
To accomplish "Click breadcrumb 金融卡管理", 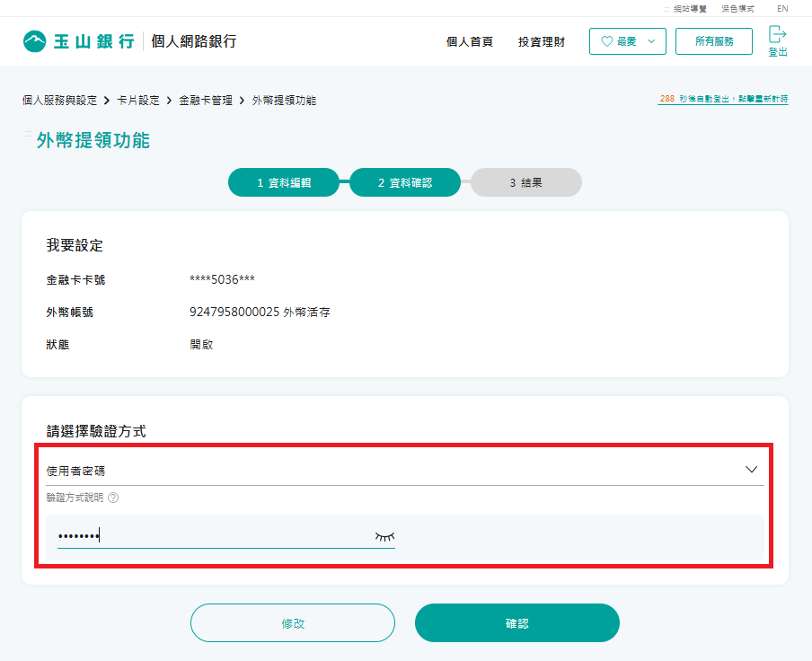I will pyautogui.click(x=206, y=101).
